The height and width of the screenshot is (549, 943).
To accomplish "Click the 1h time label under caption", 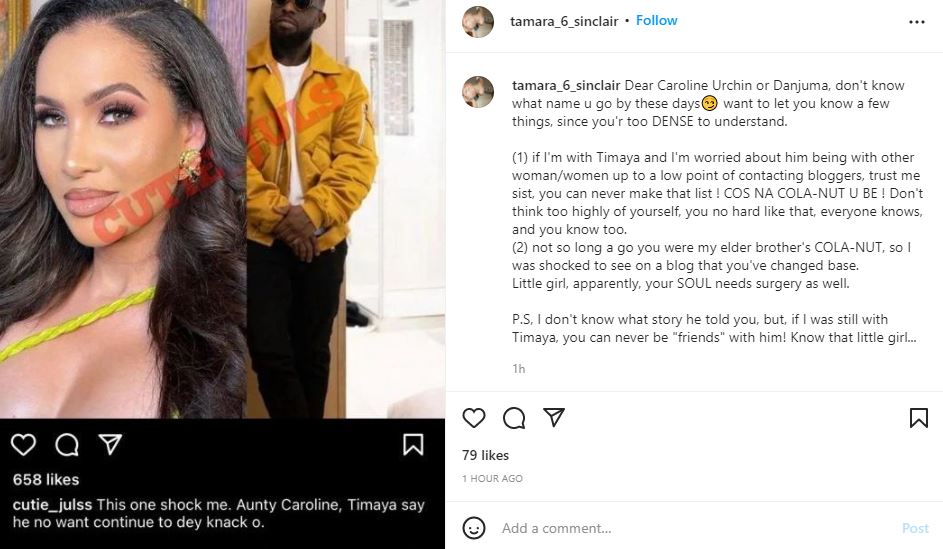I will point(518,369).
